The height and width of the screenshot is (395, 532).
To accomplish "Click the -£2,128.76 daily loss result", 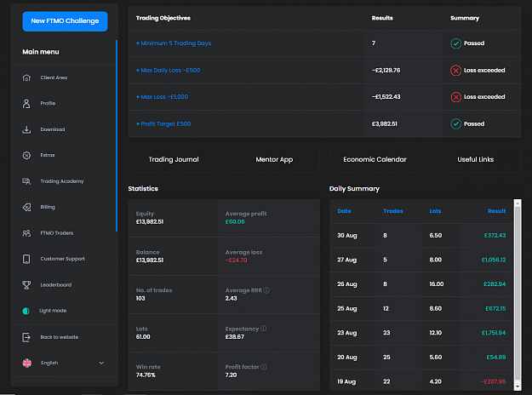I will point(386,71).
